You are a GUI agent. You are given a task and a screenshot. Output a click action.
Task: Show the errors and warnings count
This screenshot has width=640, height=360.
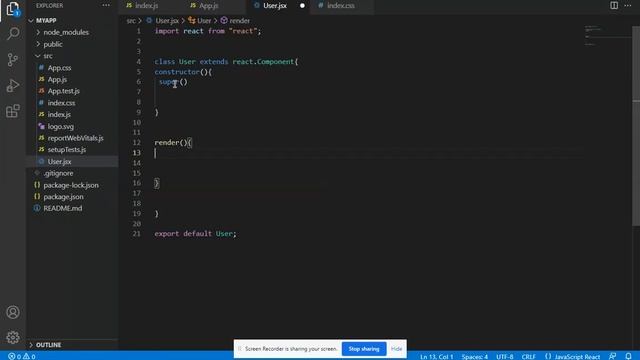[x=22, y=356]
